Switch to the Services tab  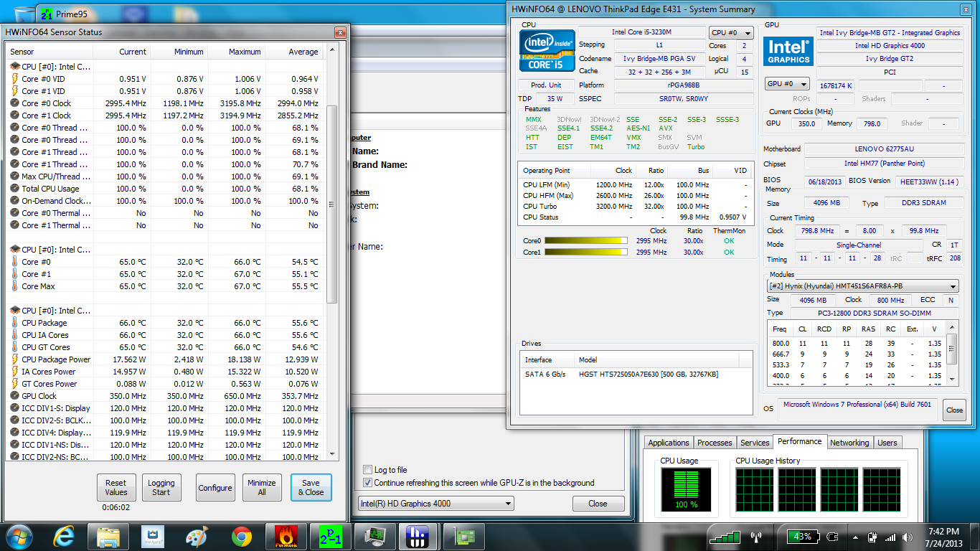755,443
